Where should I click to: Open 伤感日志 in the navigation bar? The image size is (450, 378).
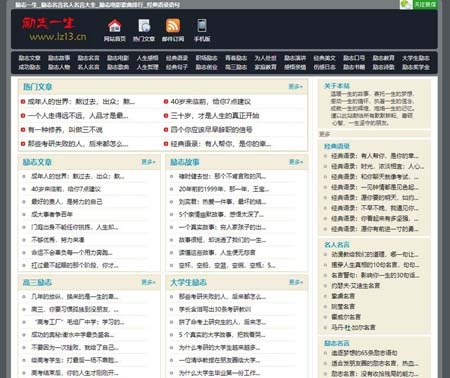[324, 67]
